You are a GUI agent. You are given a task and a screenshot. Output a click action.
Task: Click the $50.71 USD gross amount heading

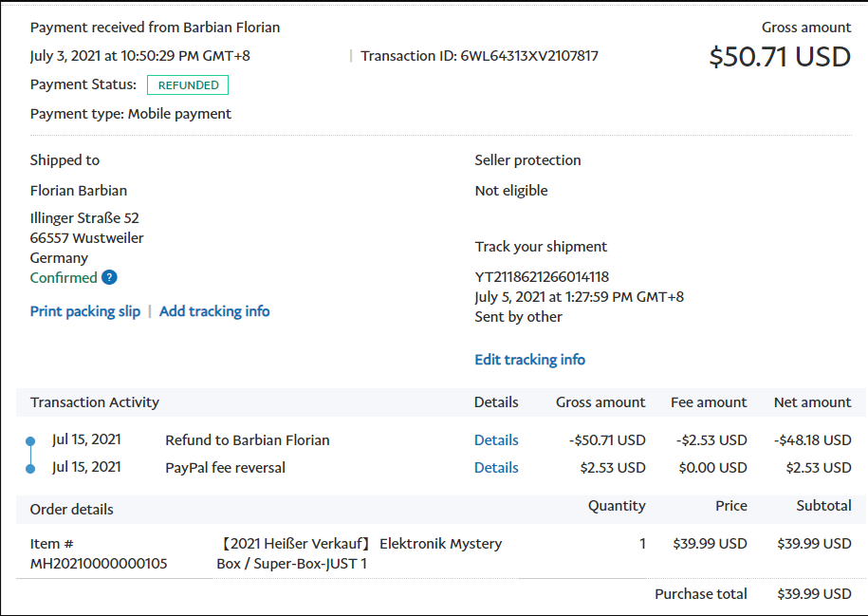coord(780,57)
